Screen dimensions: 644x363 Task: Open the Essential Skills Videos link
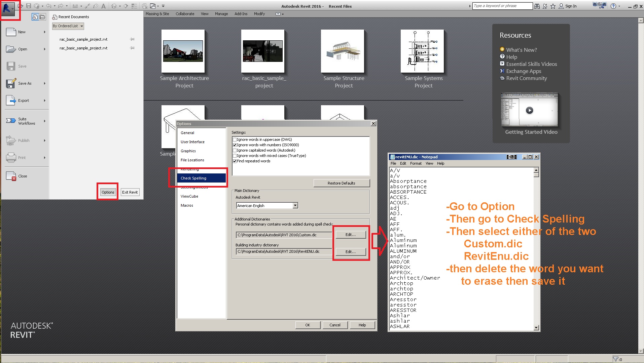(532, 64)
